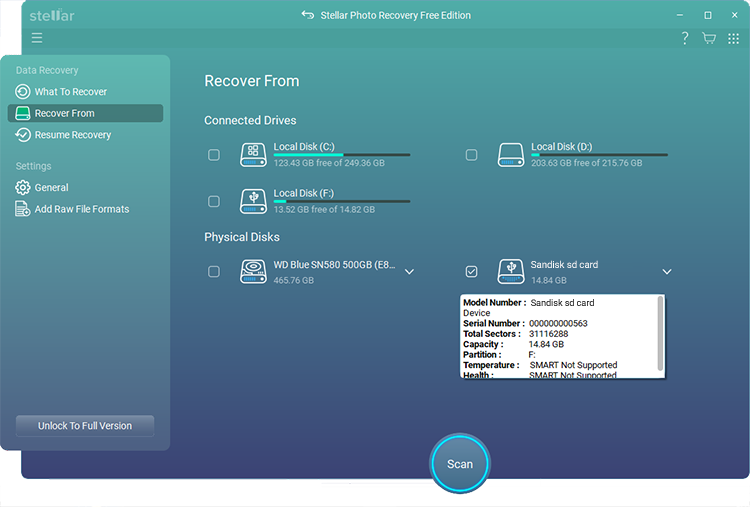Click the stellar logo
This screenshot has width=750, height=507.
coord(52,15)
